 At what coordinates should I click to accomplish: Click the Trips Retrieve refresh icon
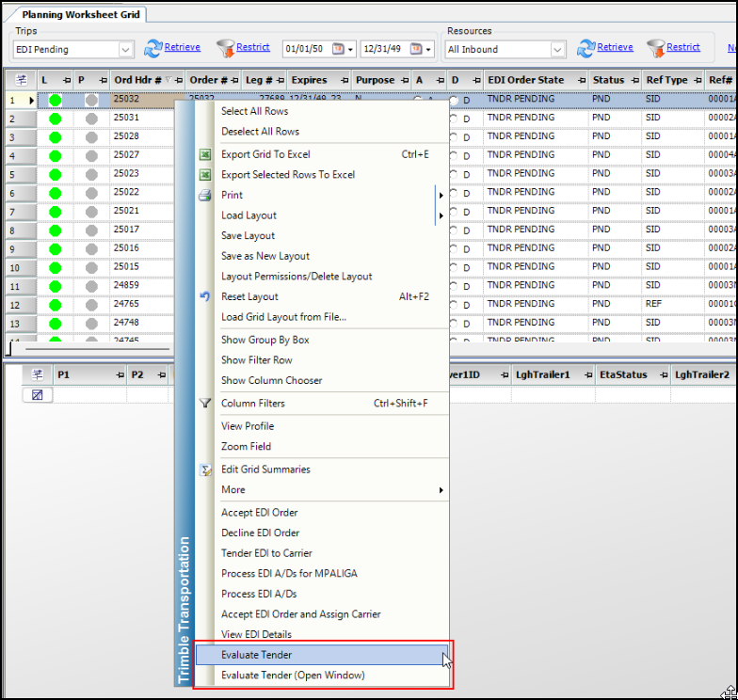pyautogui.click(x=152, y=49)
